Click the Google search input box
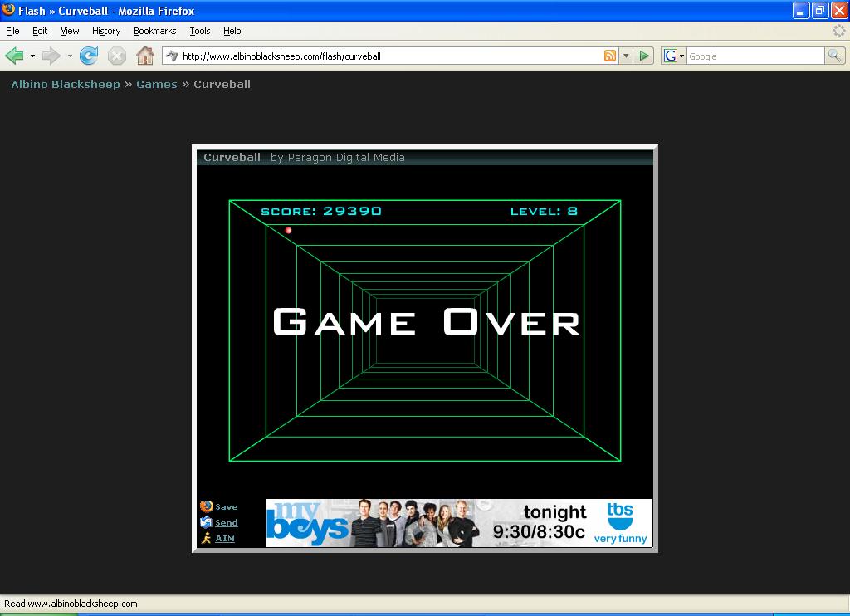Screen dimensions: 850x616 click(x=755, y=56)
